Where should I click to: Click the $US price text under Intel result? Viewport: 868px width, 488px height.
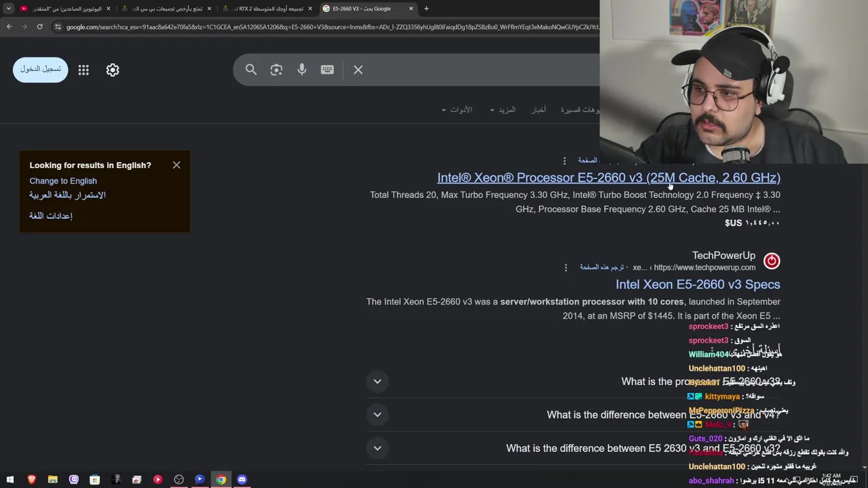752,223
